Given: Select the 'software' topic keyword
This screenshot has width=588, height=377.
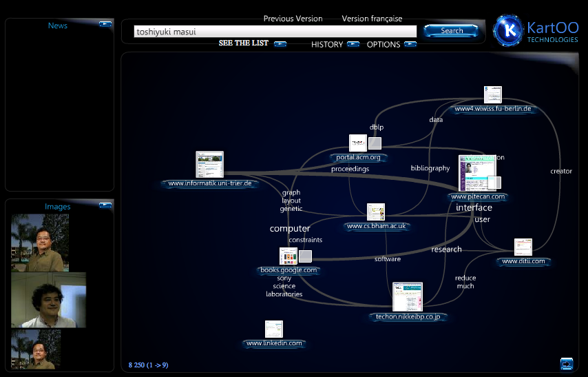Looking at the screenshot, I should pyautogui.click(x=388, y=259).
